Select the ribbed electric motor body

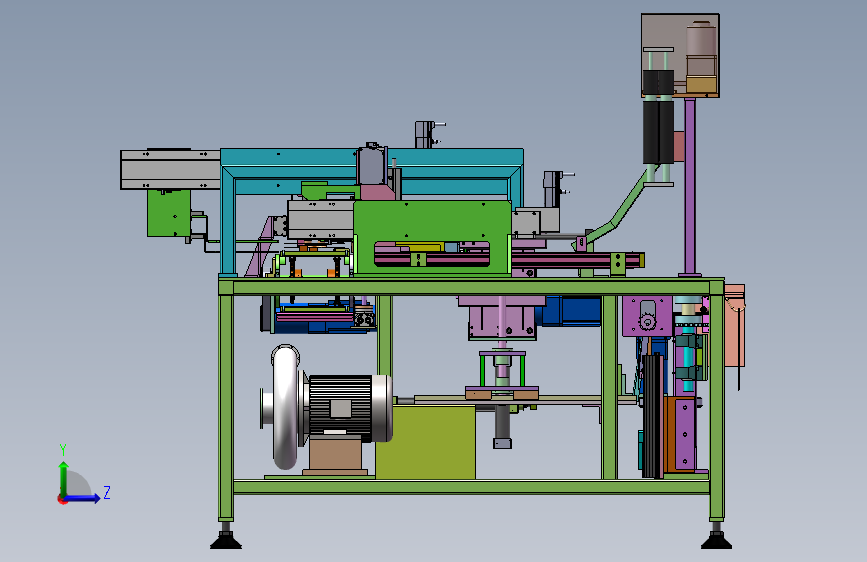pos(340,408)
